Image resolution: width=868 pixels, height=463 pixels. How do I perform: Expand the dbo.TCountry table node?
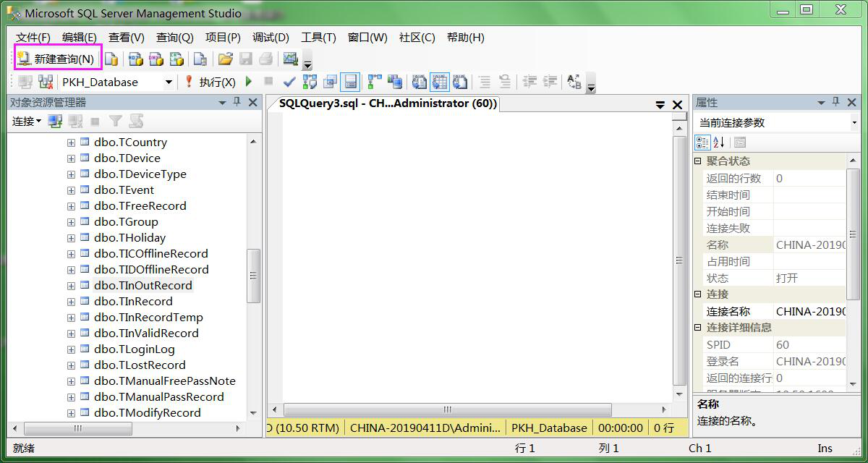click(x=71, y=143)
